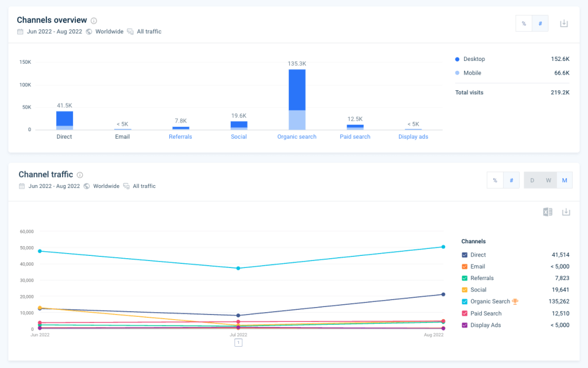Open the Referrals channel link
This screenshot has width=588, height=368.
(x=180, y=137)
